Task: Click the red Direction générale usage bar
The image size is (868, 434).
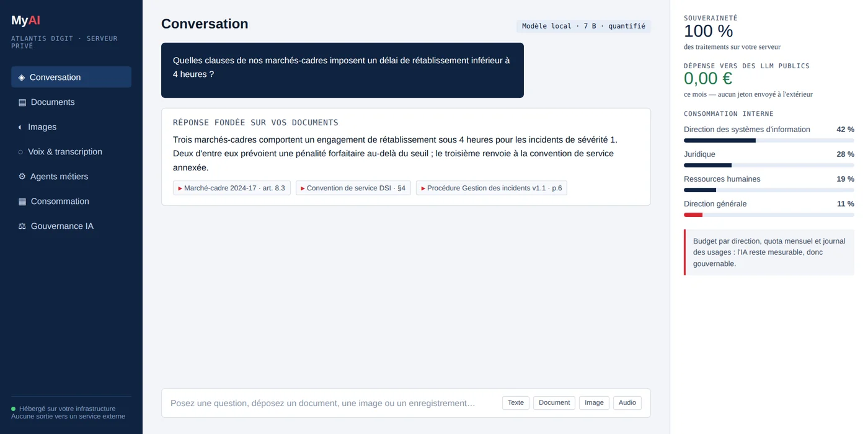Action: point(769,215)
